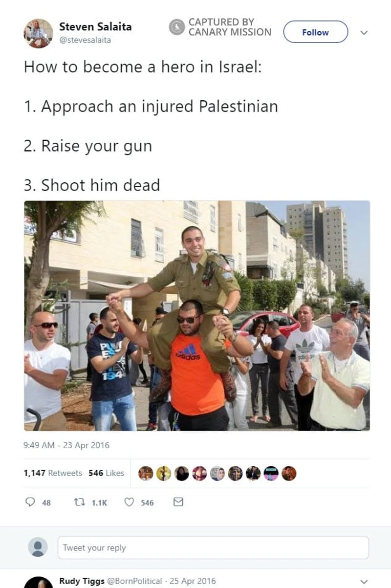Click the Canary Mission clock icon
The image size is (391, 588).
[x=176, y=27]
